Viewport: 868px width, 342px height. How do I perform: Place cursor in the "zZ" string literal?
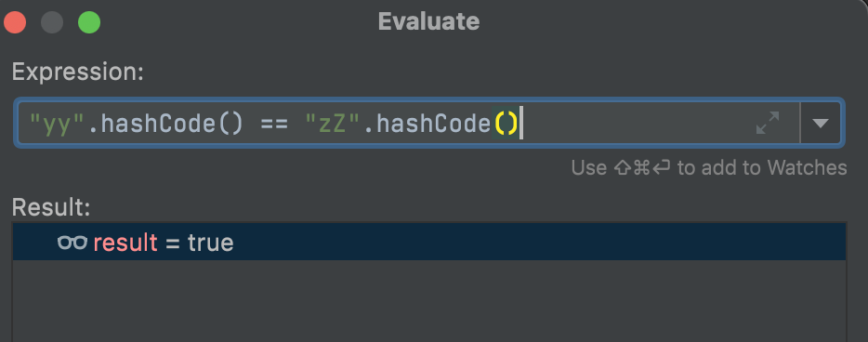coord(334,124)
